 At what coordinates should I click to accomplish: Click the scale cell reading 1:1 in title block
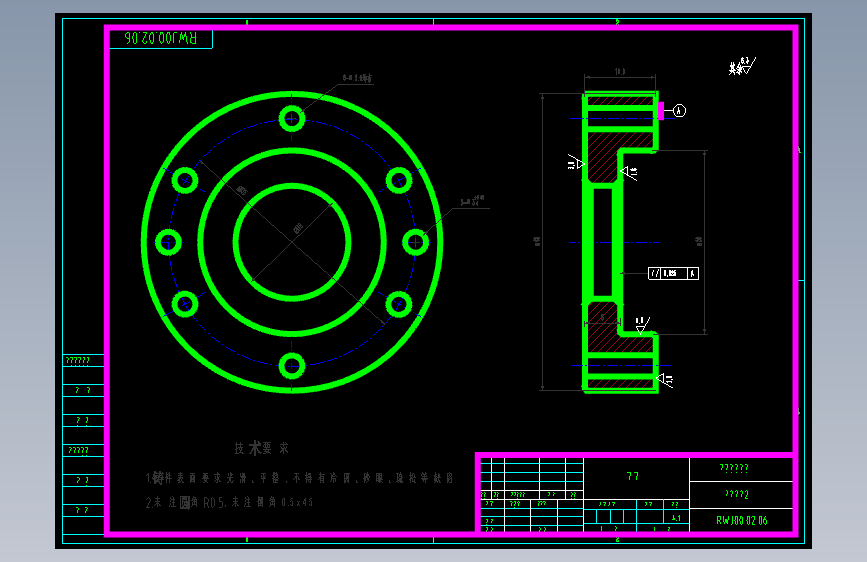(x=676, y=518)
